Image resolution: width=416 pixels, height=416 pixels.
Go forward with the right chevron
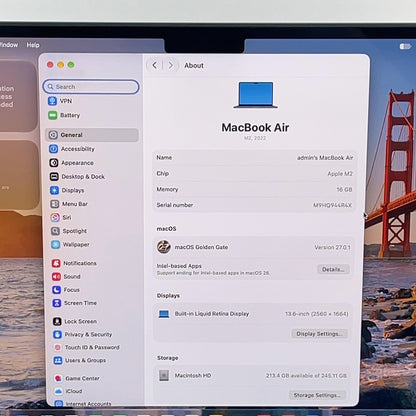[x=170, y=65]
